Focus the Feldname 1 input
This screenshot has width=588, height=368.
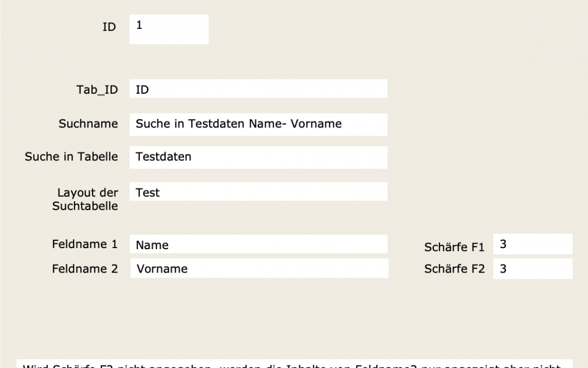coord(258,245)
